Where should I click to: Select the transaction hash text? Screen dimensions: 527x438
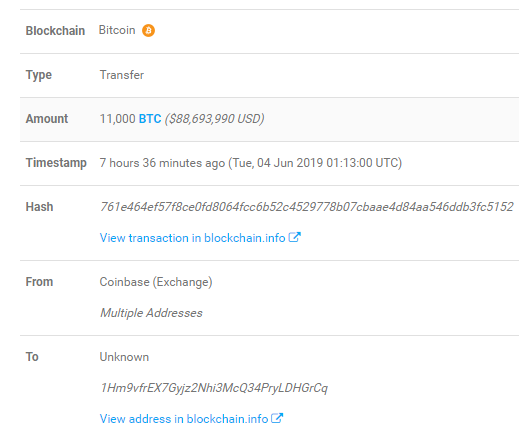coord(307,207)
